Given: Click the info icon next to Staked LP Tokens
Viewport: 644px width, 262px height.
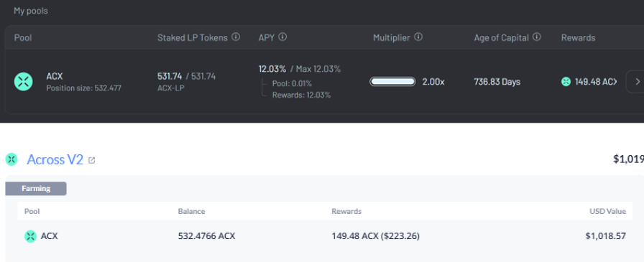Looking at the screenshot, I should pyautogui.click(x=236, y=37).
